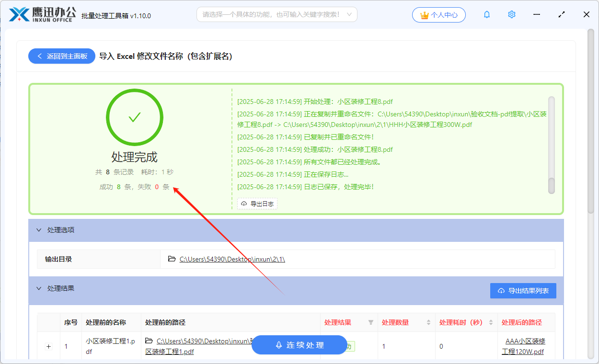
Task: Open the AAA小区装修工程120W.pdf link
Action: (525, 346)
